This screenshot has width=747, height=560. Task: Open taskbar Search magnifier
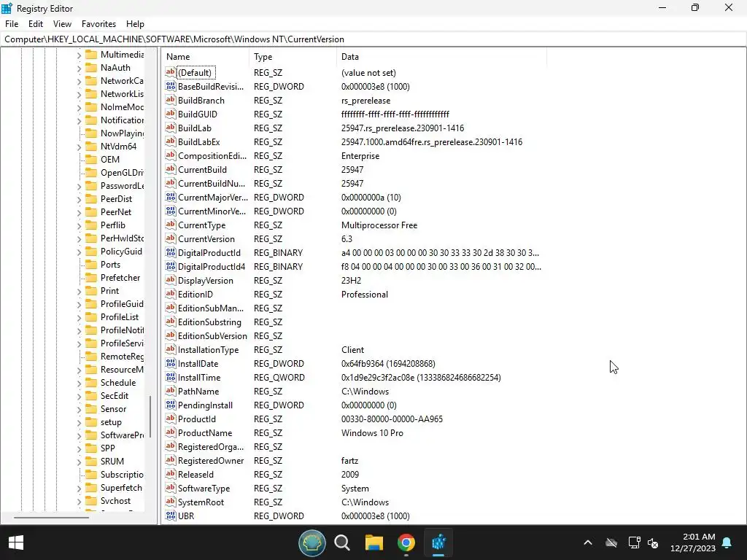click(342, 542)
